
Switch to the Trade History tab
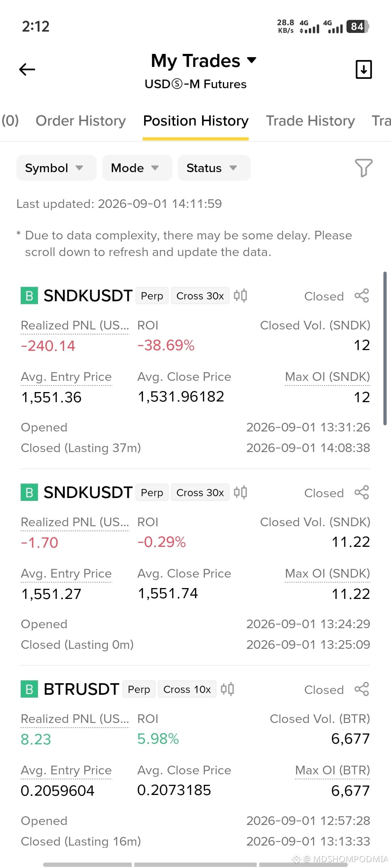point(310,121)
